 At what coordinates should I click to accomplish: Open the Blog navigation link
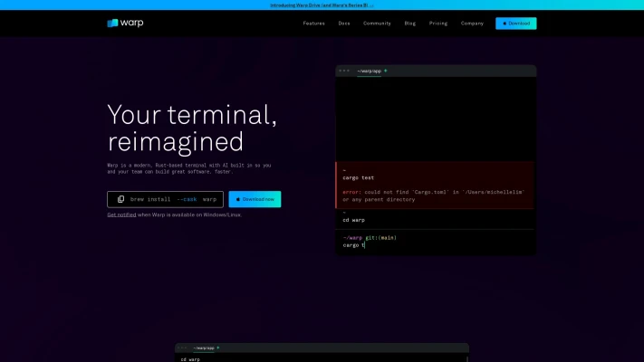click(410, 24)
